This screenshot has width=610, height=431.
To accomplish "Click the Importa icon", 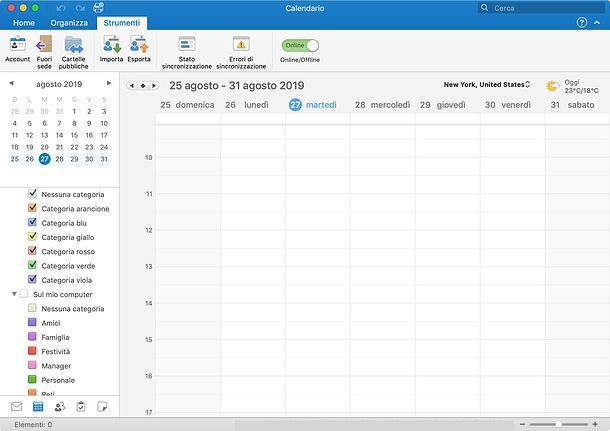I will (x=112, y=44).
